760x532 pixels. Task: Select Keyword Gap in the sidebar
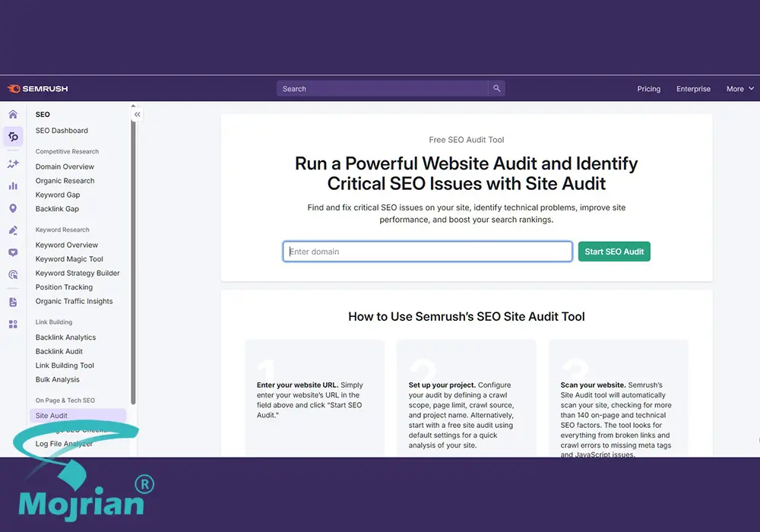tap(58, 195)
